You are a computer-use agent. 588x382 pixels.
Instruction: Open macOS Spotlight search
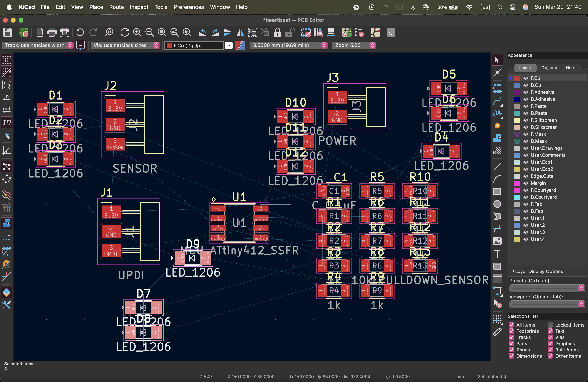point(500,7)
